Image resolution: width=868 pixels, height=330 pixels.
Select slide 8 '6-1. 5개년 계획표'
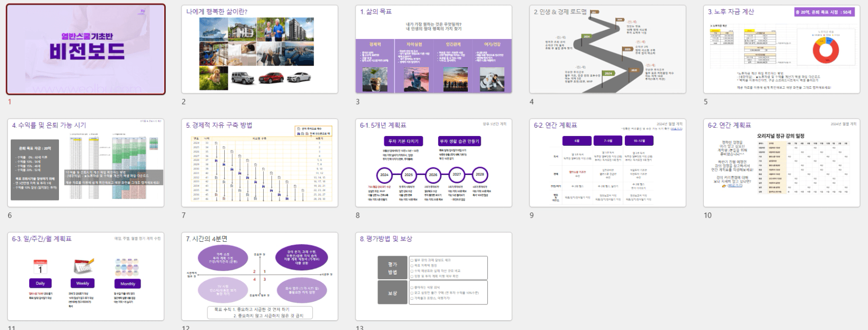click(433, 163)
